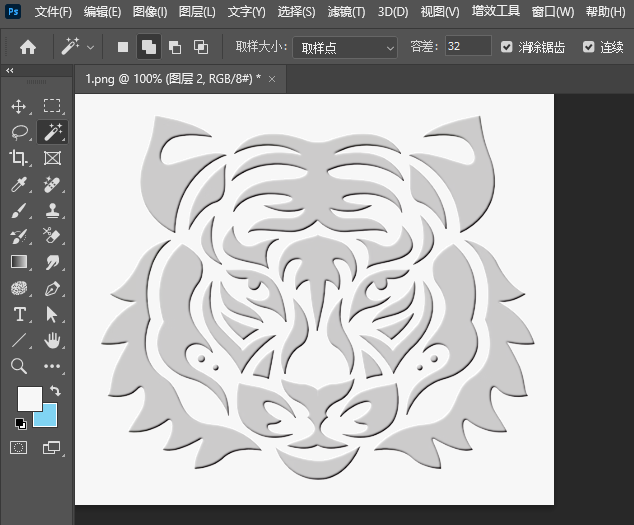Viewport: 634px width, 525px height.
Task: Select the Type tool
Action: click(x=19, y=314)
